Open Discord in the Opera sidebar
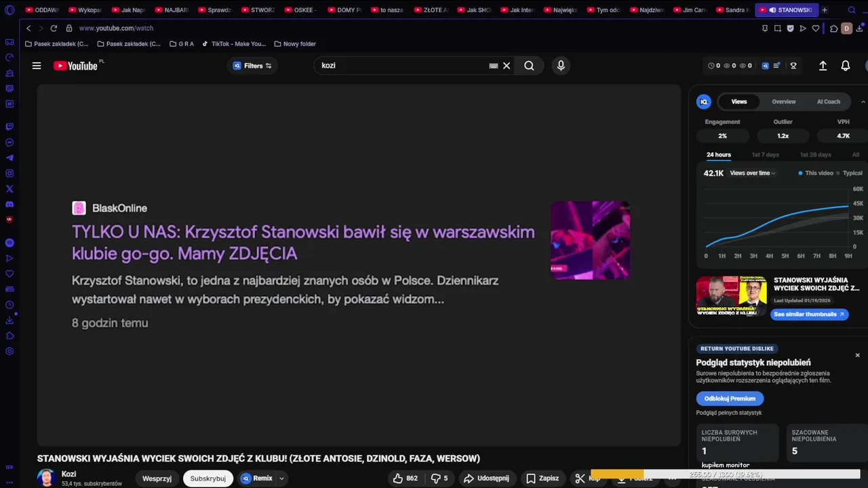This screenshot has width=868, height=488. coord(9,205)
